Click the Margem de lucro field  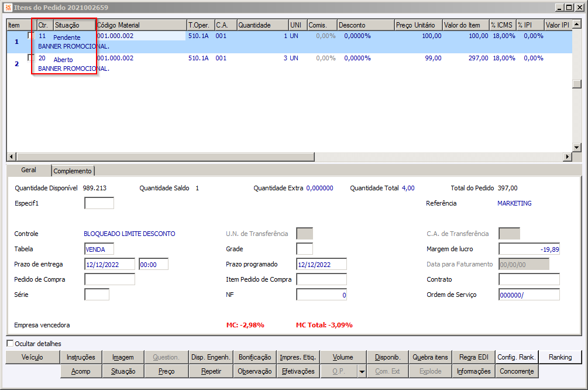point(529,249)
